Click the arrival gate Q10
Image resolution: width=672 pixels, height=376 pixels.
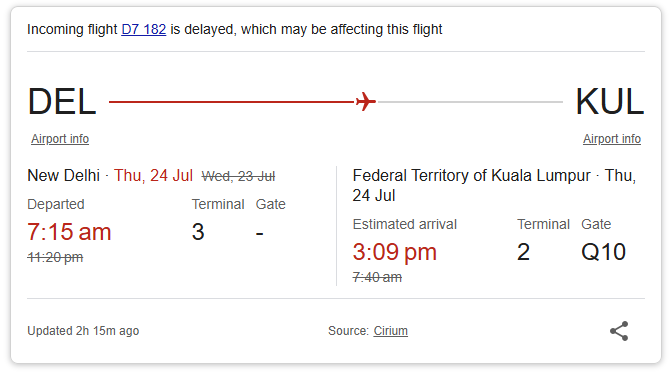click(x=603, y=252)
